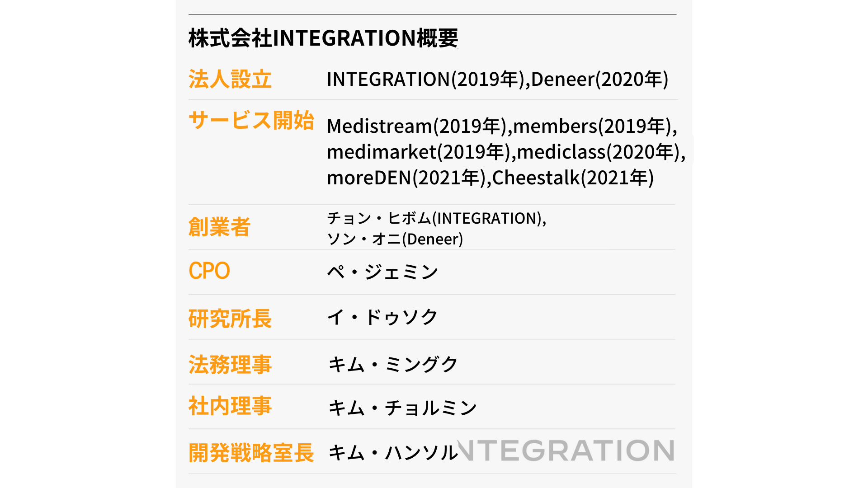Click the ソン・オニ(Deneer) name
The width and height of the screenshot is (868, 488).
[395, 239]
